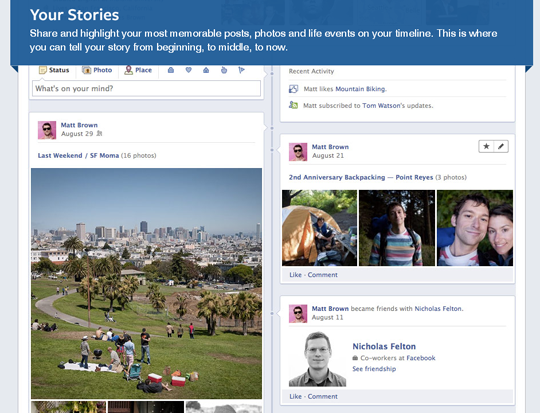Viewport: 540px width, 413px height.
Task: Add a Family and Relationships life event (heart icon)
Action: click(x=188, y=70)
